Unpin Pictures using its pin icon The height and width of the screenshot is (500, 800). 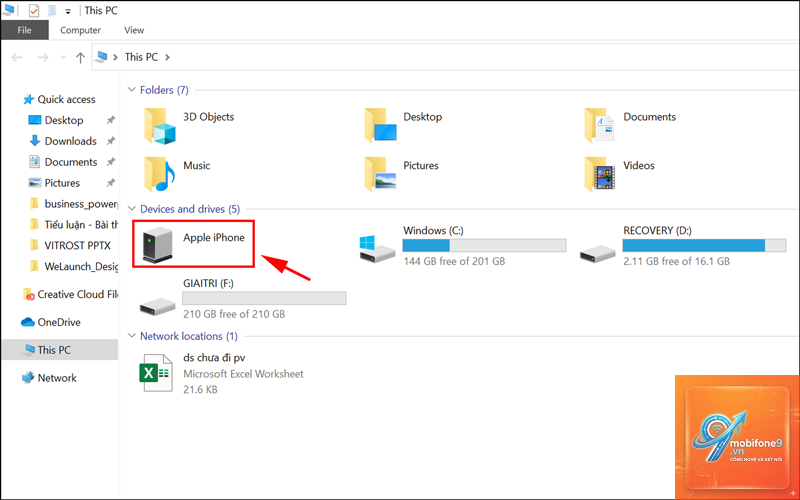click(110, 183)
